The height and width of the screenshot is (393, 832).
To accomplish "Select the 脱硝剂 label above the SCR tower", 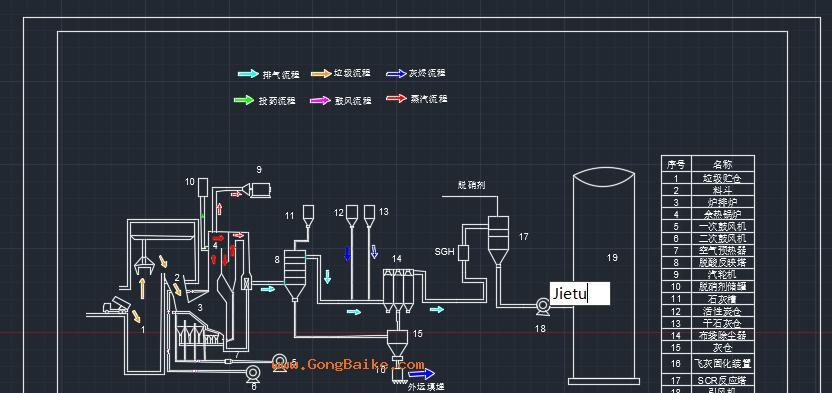I will point(471,185).
